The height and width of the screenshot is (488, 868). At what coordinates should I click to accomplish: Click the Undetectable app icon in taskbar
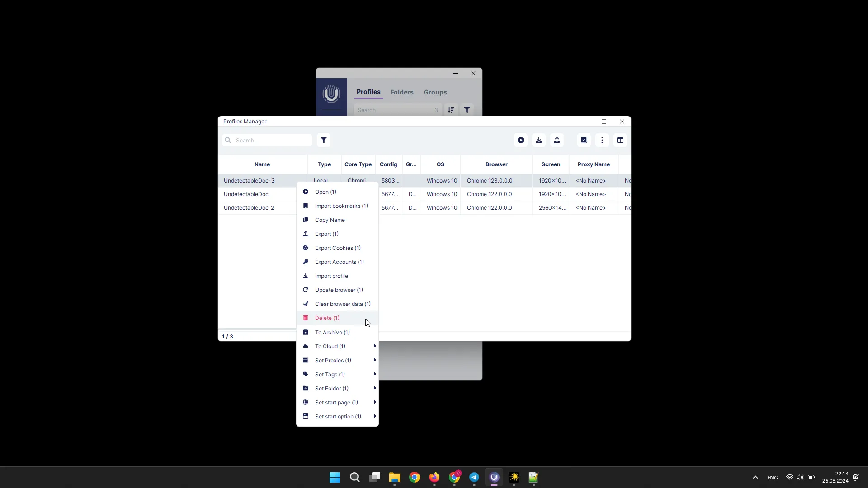pos(494,477)
